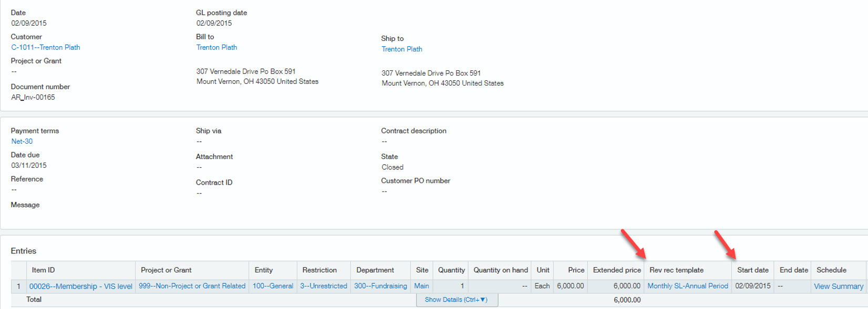Click the Net-30 payment terms link
This screenshot has width=868, height=309.
point(22,141)
